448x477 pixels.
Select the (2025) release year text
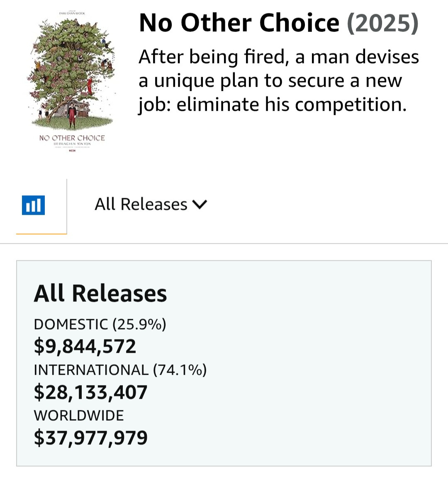(382, 23)
